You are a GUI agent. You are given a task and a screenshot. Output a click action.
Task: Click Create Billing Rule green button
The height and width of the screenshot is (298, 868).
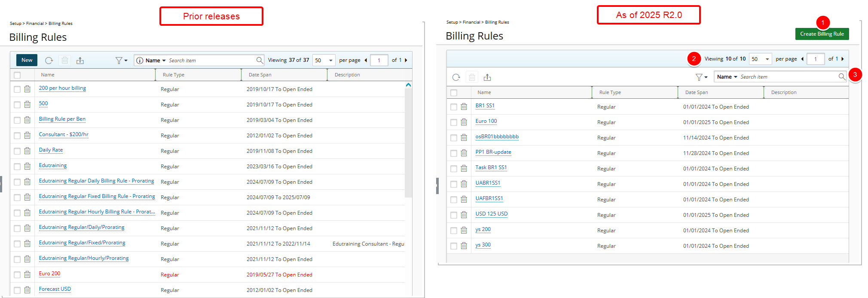point(822,34)
